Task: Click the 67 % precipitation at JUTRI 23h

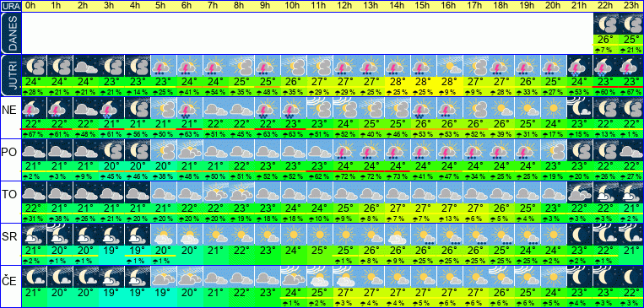Action: click(x=630, y=93)
